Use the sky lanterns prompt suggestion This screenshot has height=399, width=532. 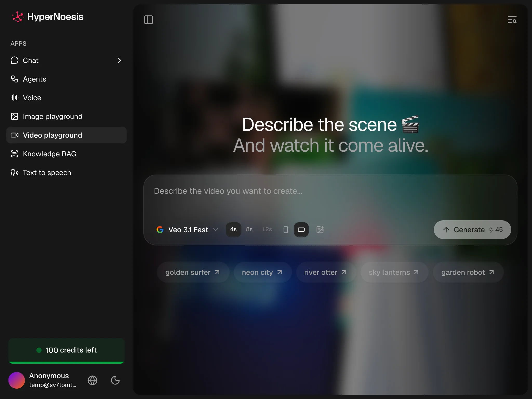pos(394,272)
